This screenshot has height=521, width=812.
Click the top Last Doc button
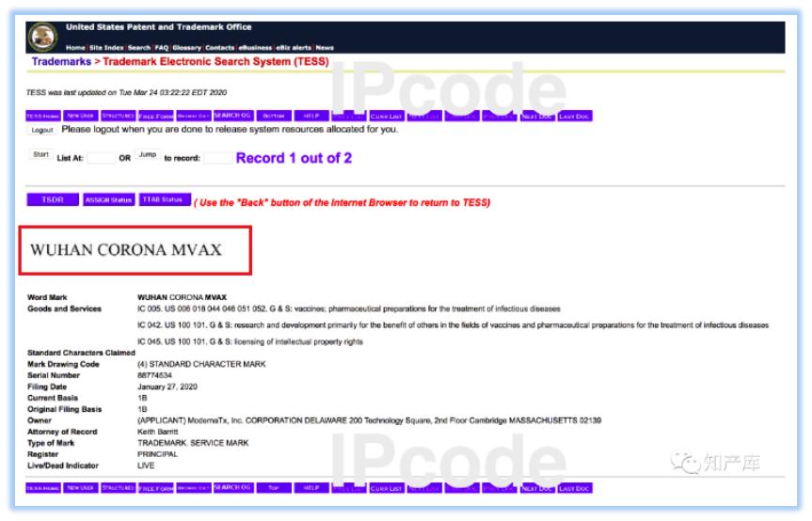click(574, 117)
